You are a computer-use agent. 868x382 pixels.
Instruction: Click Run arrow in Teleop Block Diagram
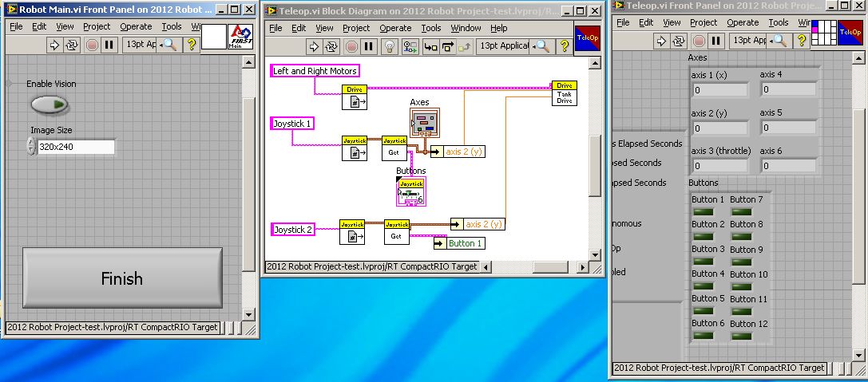[x=313, y=46]
